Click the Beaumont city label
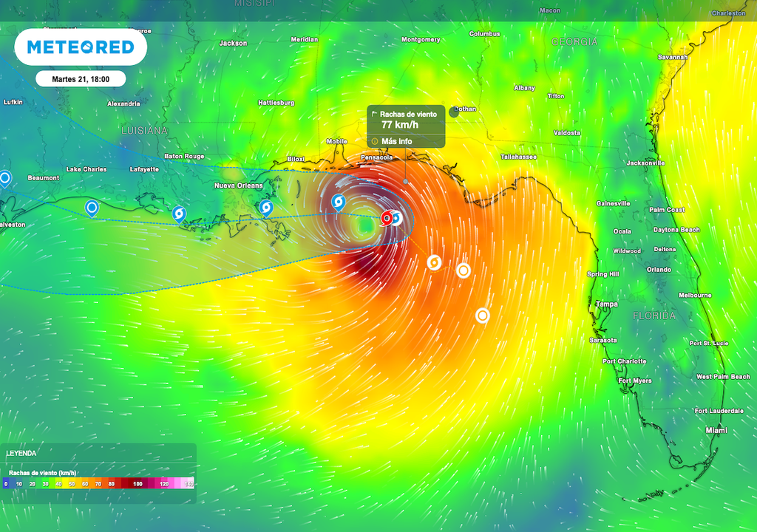 coord(44,178)
